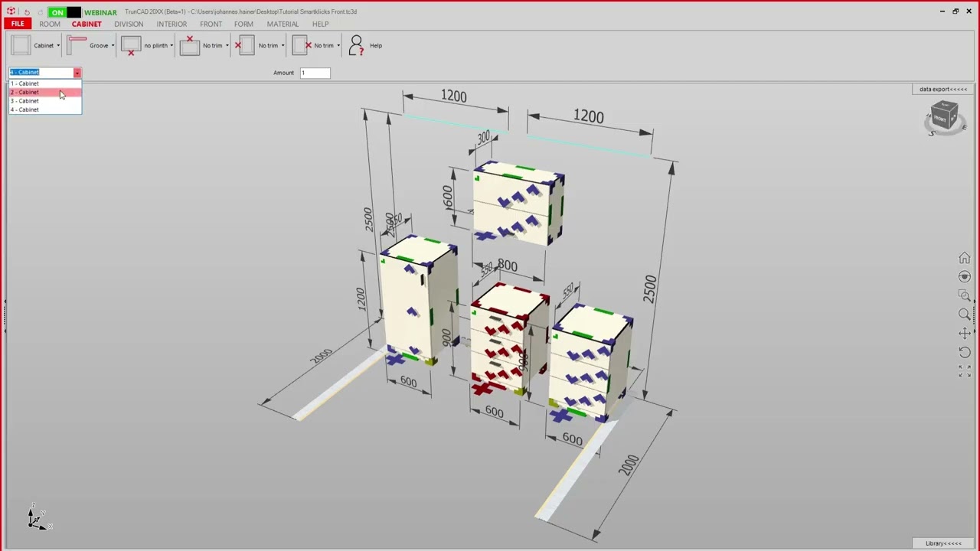Select the magnifier zoom icon
This screenshot has height=551, width=980.
coord(965,315)
